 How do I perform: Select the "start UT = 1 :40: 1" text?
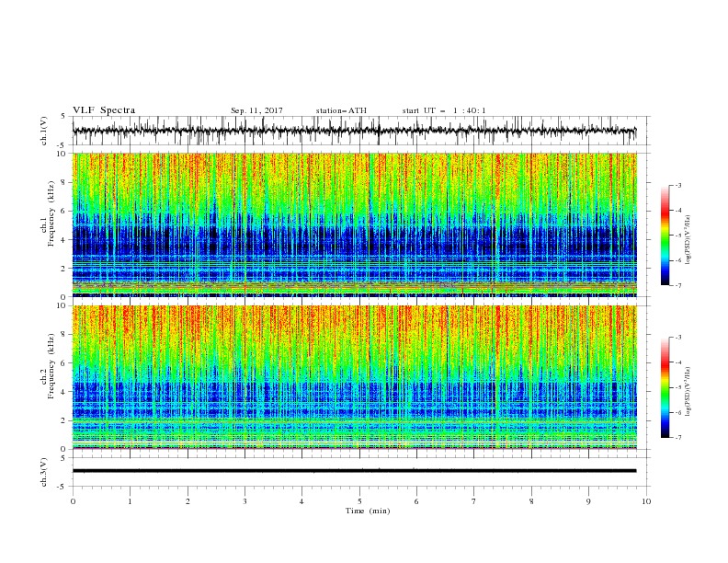coord(444,110)
